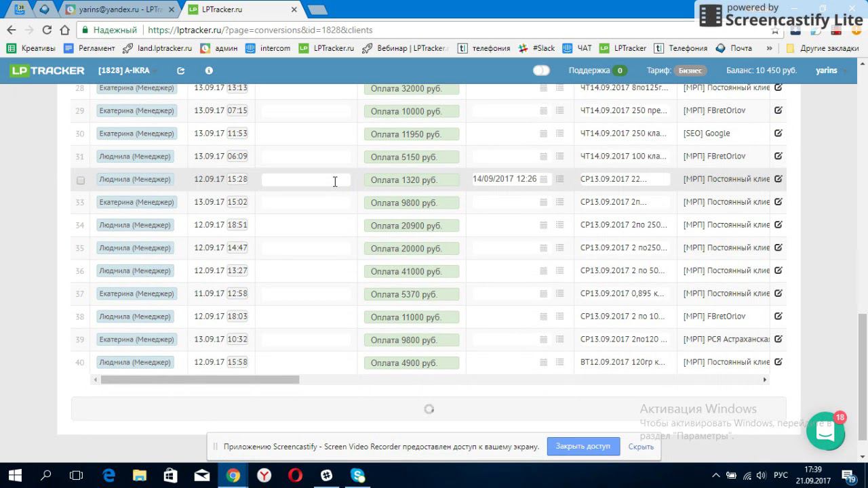Open calendar icon in row 30 (Оплата 11950 руб.)
Image resolution: width=868 pixels, height=488 pixels.
click(543, 134)
